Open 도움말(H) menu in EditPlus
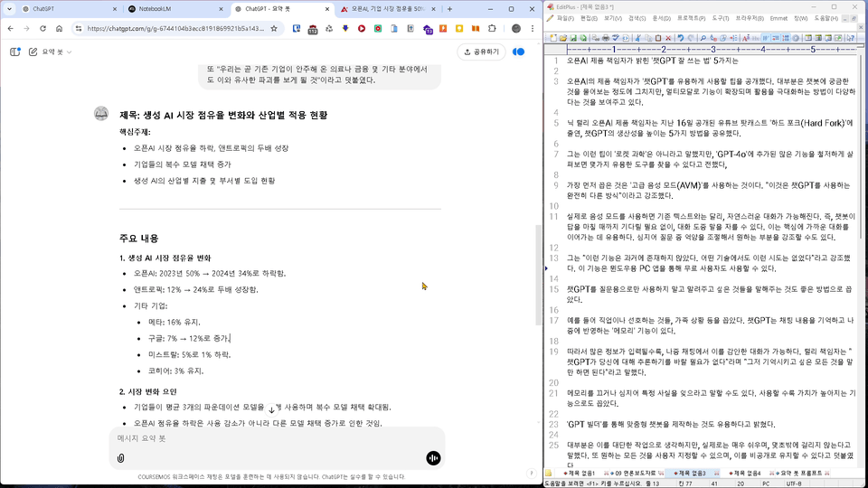This screenshot has width=868, height=488. 826,18
